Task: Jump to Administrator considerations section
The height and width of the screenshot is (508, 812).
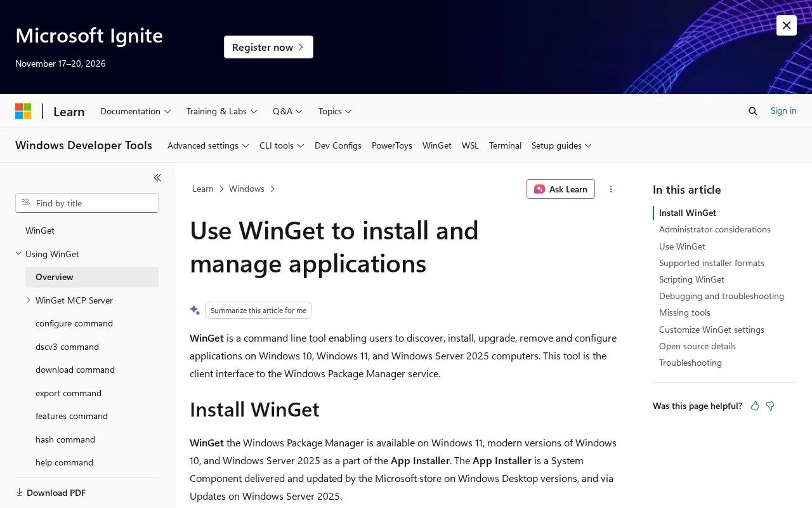Action: (715, 230)
